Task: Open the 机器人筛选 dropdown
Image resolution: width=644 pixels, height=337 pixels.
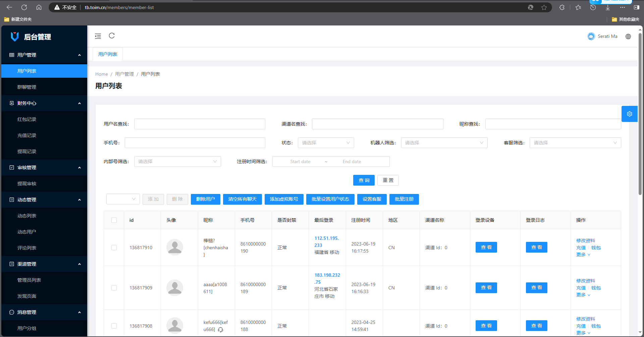Action: (444, 143)
